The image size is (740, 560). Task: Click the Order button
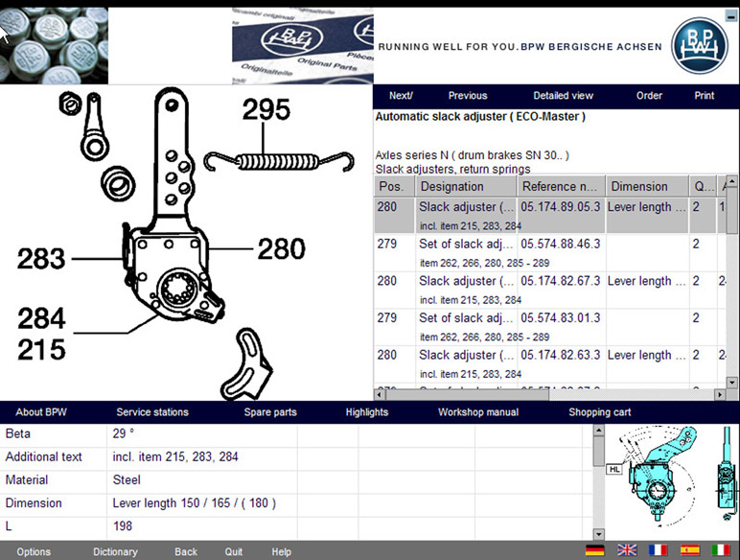point(649,96)
